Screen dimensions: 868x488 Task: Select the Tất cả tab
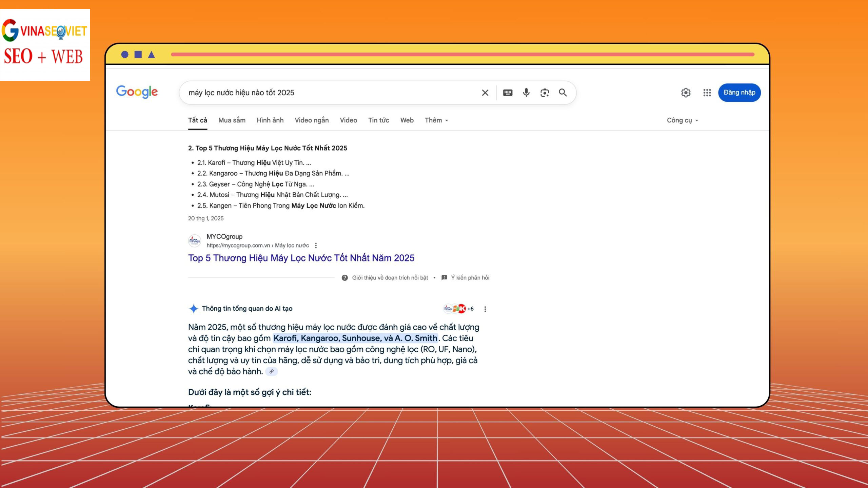198,120
